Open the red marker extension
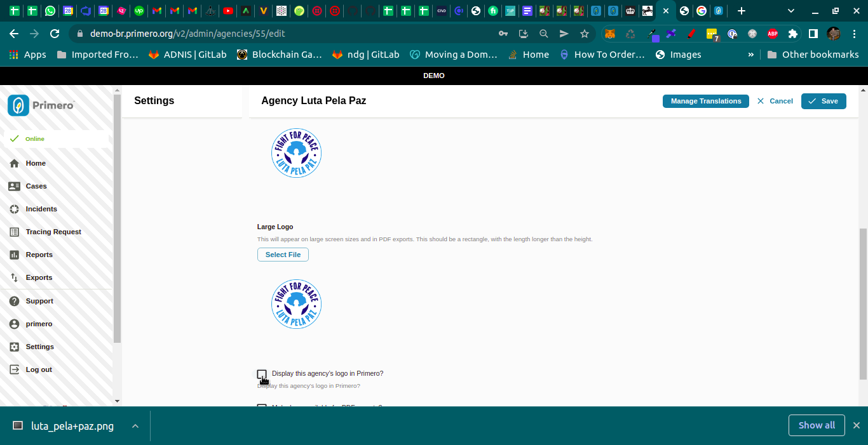This screenshot has height=445, width=868. coord(691,34)
